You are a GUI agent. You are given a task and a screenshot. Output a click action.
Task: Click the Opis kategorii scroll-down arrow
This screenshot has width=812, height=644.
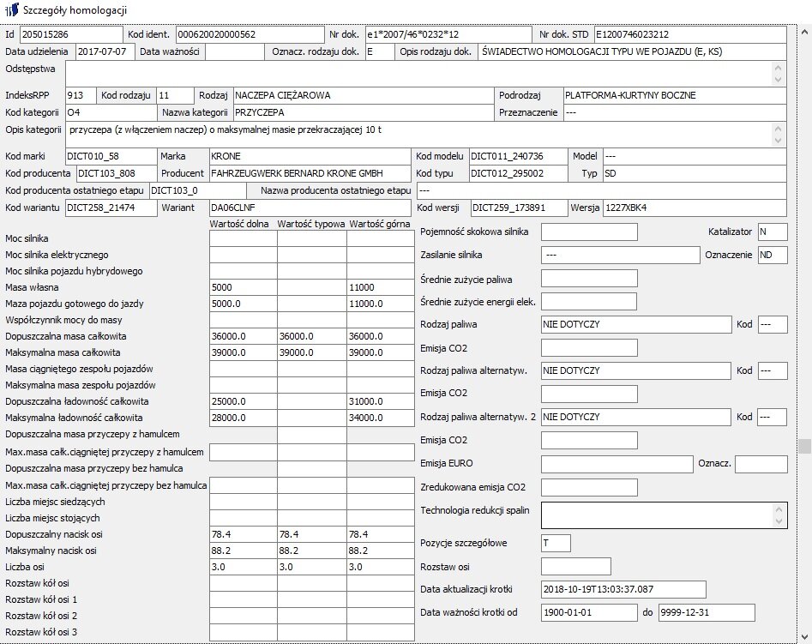(x=778, y=141)
